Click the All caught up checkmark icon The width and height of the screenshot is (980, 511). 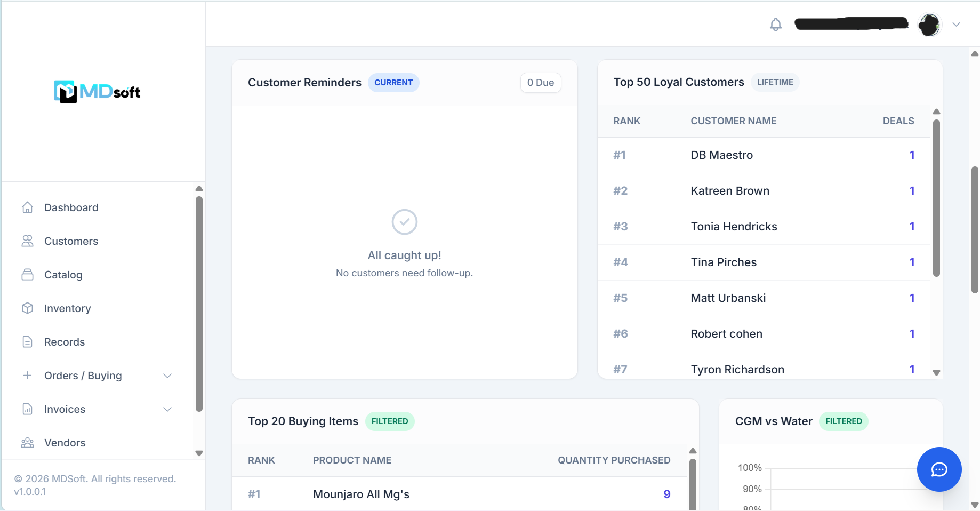[405, 222]
